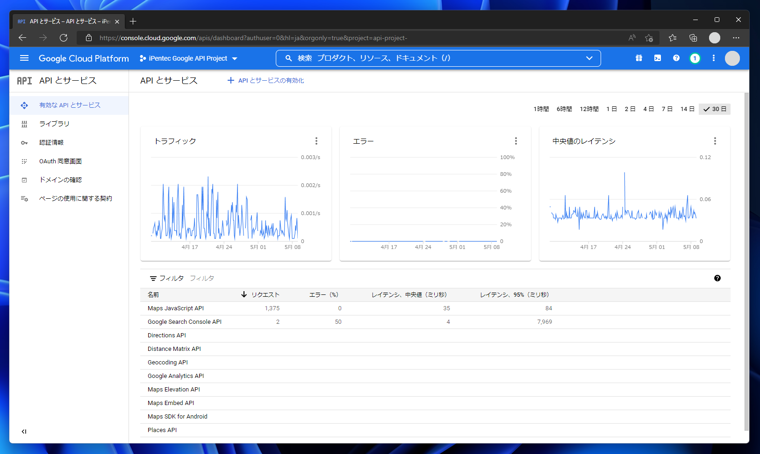760x454 pixels.
Task: Click the credentials key icon in sidebar
Action: click(24, 143)
